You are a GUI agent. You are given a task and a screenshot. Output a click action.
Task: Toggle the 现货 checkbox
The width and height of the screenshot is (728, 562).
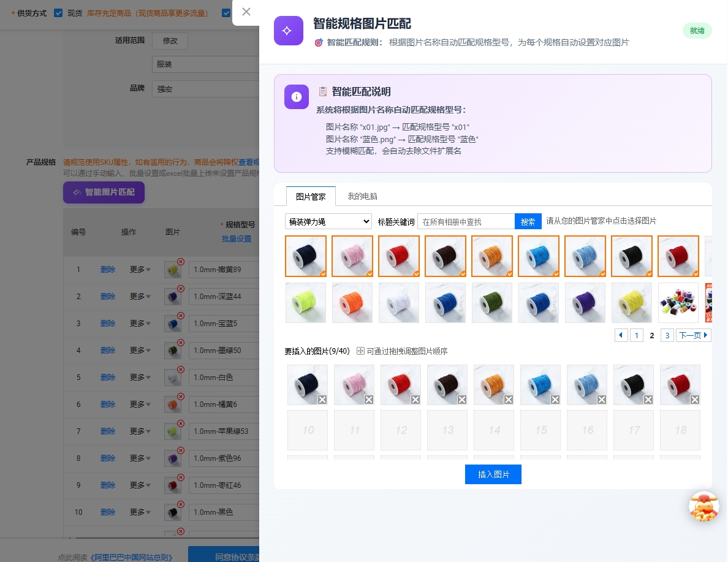click(x=58, y=12)
